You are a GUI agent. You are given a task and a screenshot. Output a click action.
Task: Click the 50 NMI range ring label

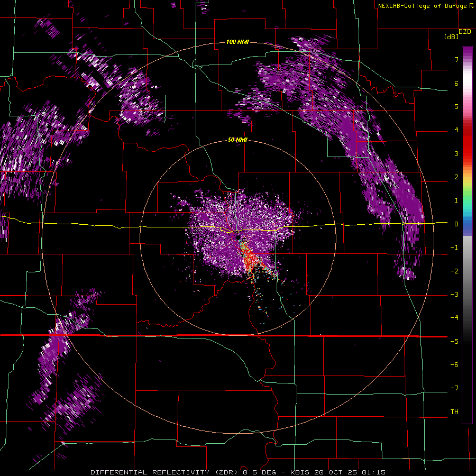237,140
